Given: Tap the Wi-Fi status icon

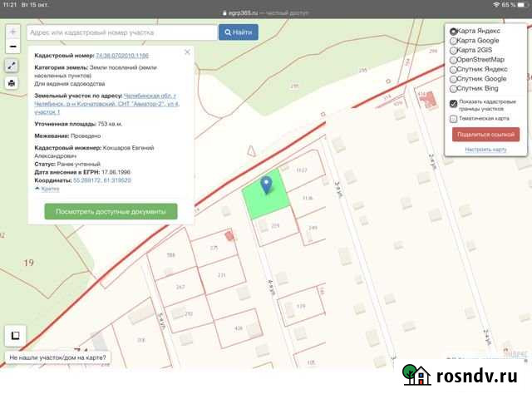Looking at the screenshot, I should point(496,4).
